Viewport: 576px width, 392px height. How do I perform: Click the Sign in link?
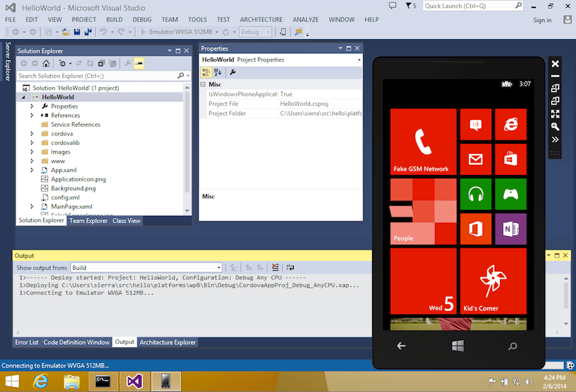[x=542, y=20]
